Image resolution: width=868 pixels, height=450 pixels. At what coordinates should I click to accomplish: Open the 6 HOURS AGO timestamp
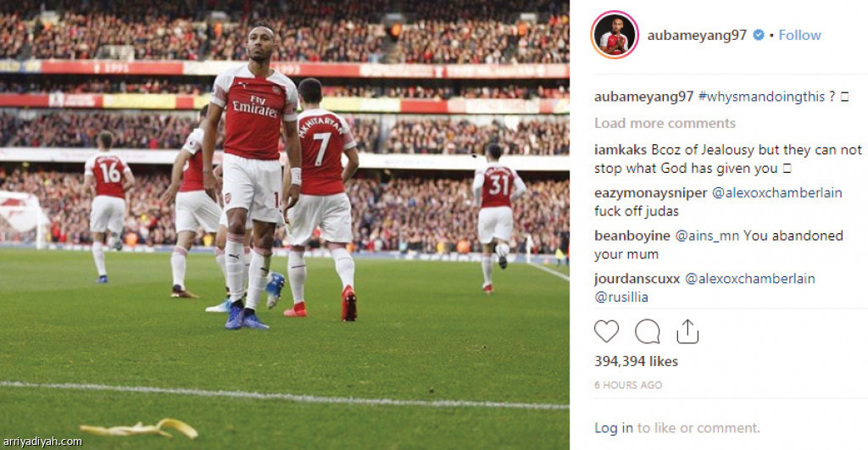click(x=628, y=385)
